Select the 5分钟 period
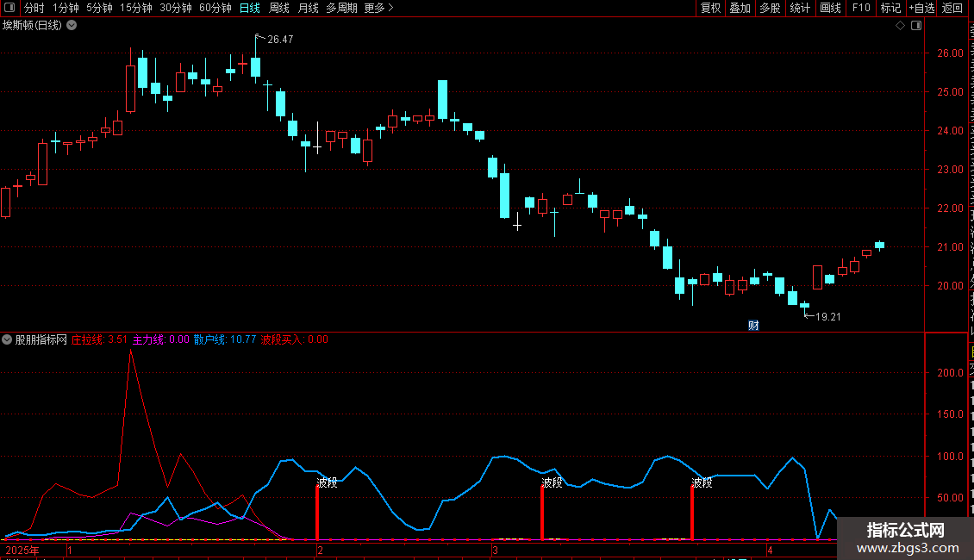The width and height of the screenshot is (974, 560). [99, 8]
